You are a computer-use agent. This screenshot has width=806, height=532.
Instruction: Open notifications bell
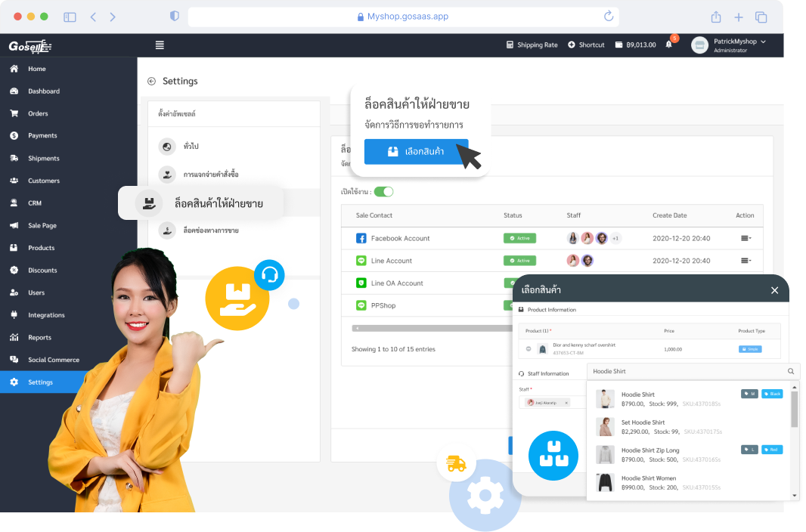[668, 45]
